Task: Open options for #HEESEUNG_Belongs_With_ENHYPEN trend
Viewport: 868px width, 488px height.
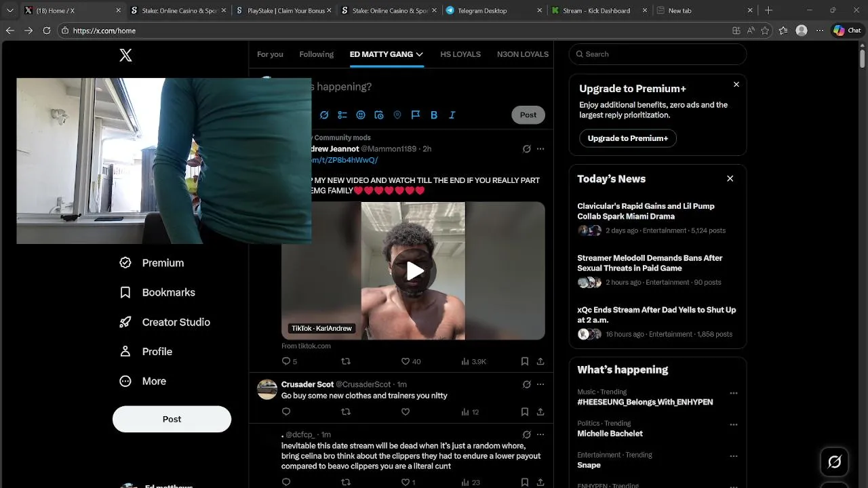Action: [x=733, y=393]
